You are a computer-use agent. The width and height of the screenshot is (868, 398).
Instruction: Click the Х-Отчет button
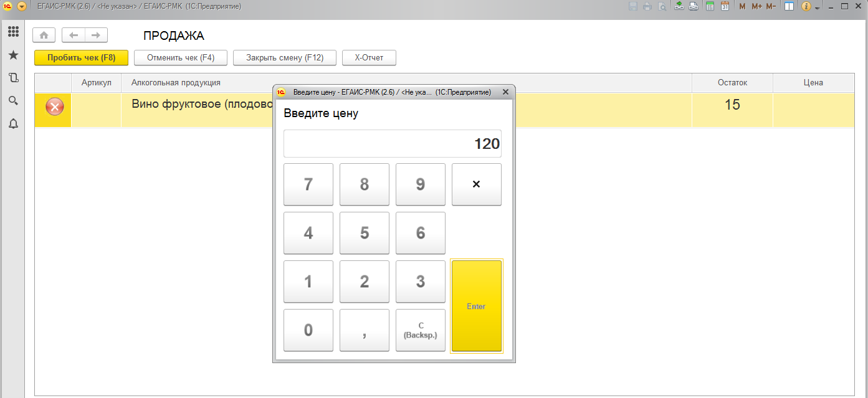click(369, 57)
